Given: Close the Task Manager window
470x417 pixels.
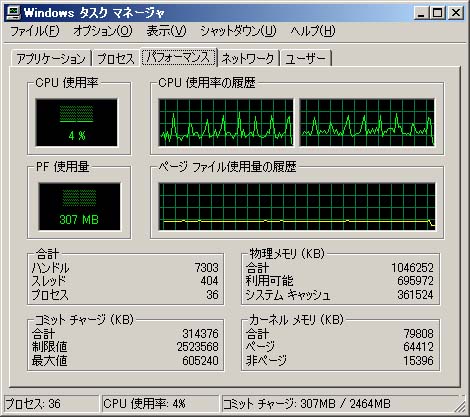Looking at the screenshot, I should (455, 13).
